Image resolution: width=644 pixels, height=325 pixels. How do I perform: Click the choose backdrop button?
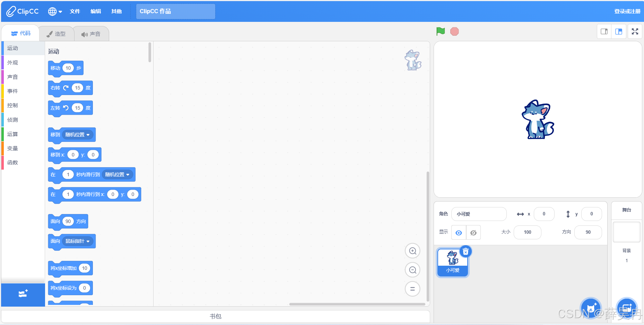tap(627, 308)
